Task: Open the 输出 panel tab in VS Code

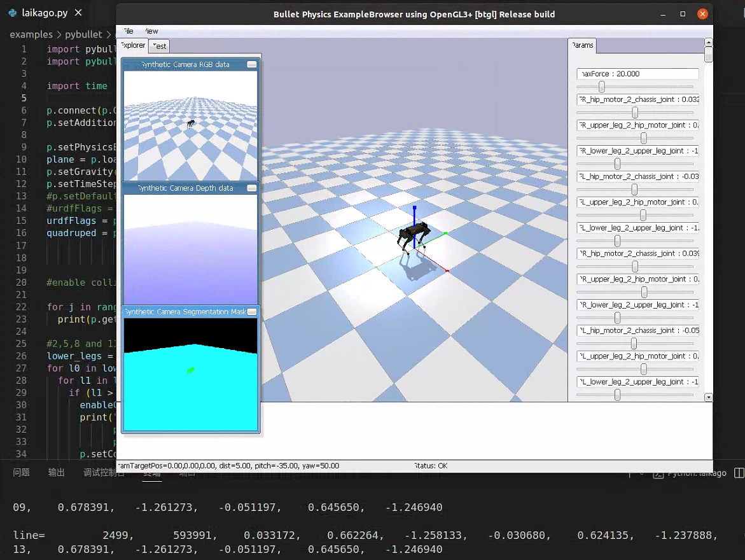Action: [x=57, y=472]
